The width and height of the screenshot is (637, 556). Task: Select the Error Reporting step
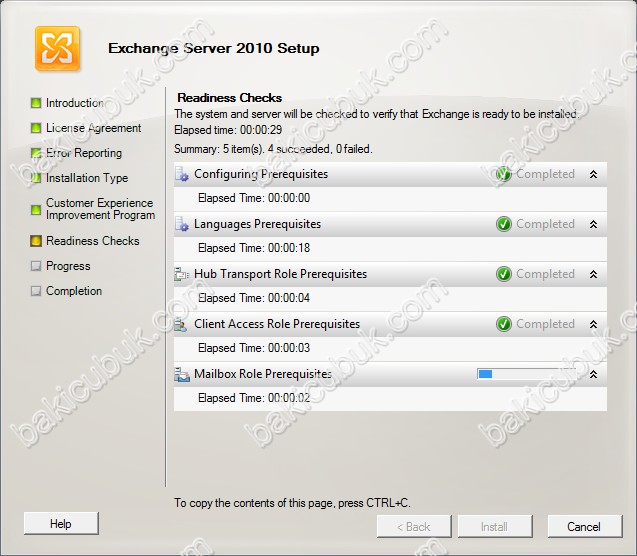point(84,153)
